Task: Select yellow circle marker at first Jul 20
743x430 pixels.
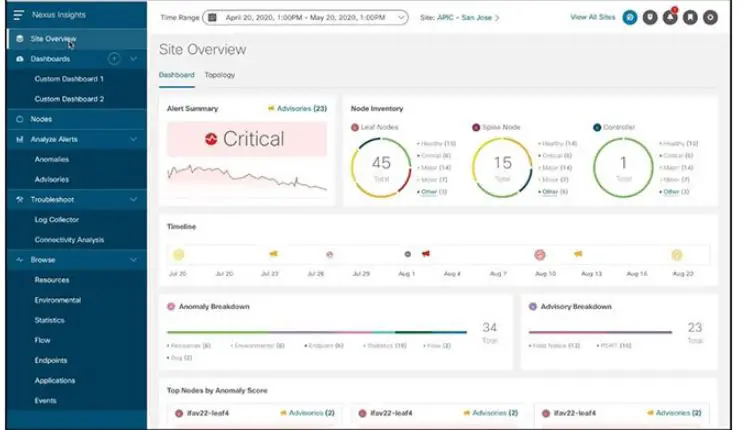Action: (179, 255)
